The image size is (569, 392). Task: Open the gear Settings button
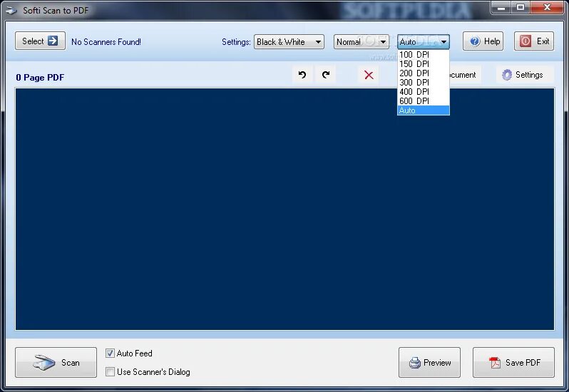(525, 75)
